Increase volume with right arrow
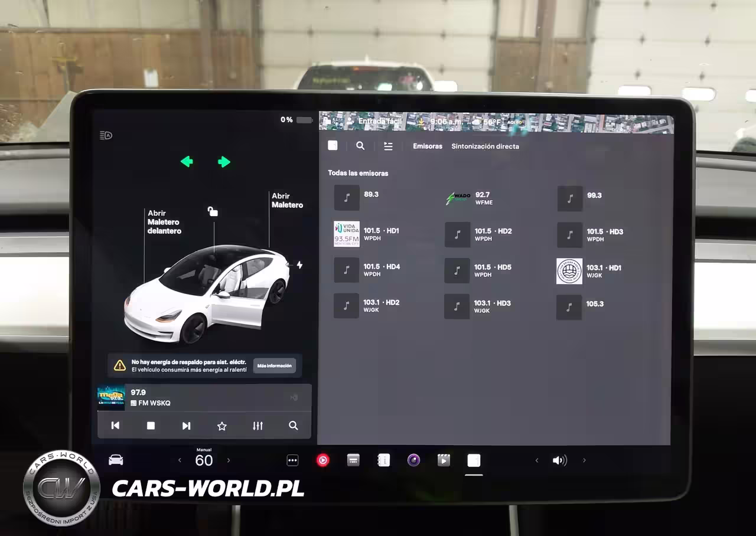The height and width of the screenshot is (536, 756). coord(584,460)
